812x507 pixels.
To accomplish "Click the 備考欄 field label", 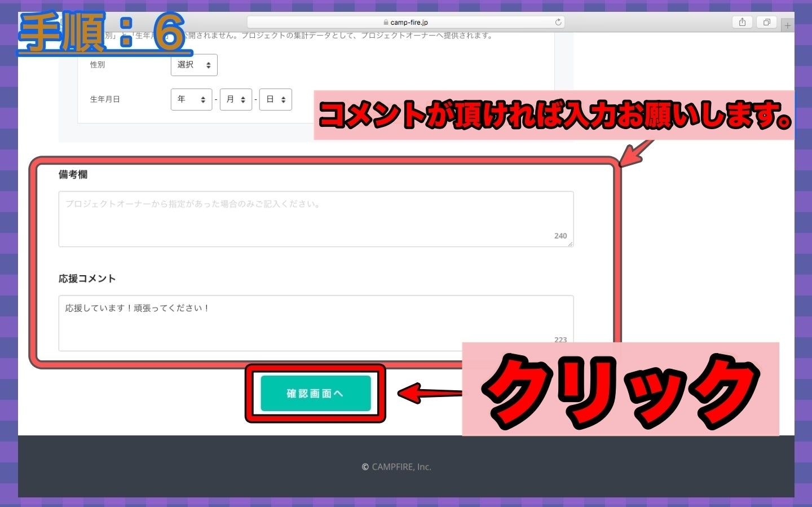I will click(x=73, y=174).
